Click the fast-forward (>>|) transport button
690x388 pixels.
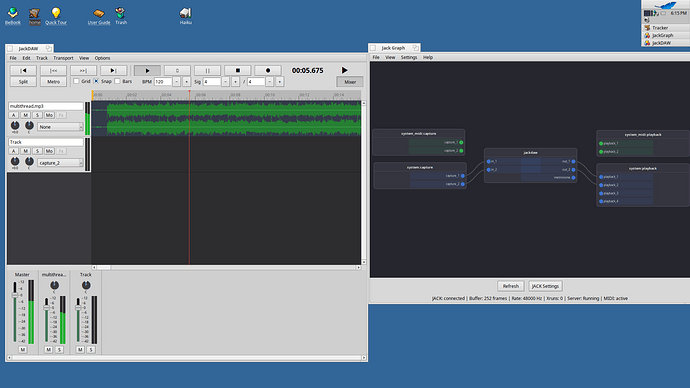[x=83, y=70]
